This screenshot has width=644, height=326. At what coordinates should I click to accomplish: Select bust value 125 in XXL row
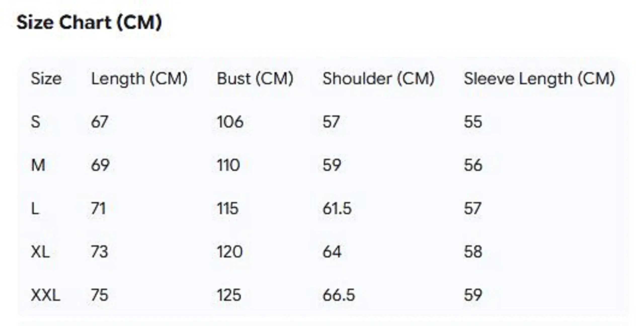pos(229,295)
